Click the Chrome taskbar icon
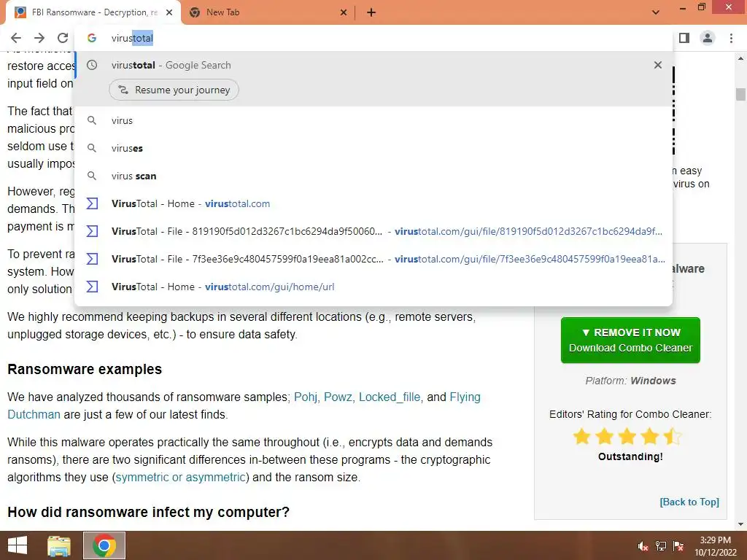 104,545
